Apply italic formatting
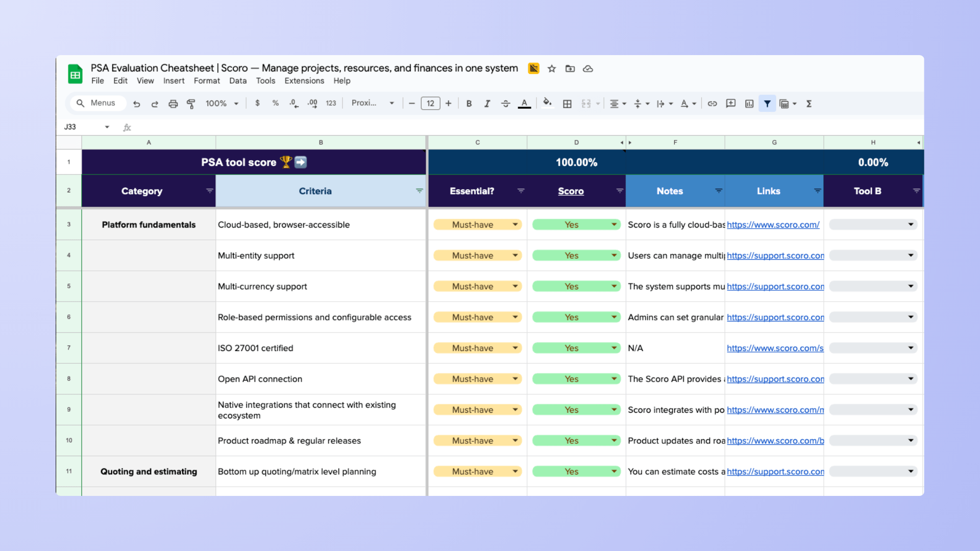This screenshot has height=551, width=980. pyautogui.click(x=487, y=104)
